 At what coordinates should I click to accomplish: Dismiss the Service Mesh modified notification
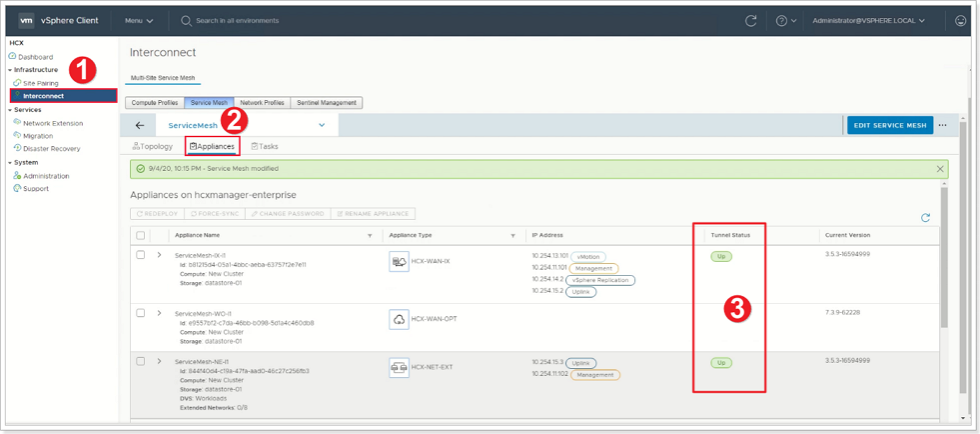(940, 169)
